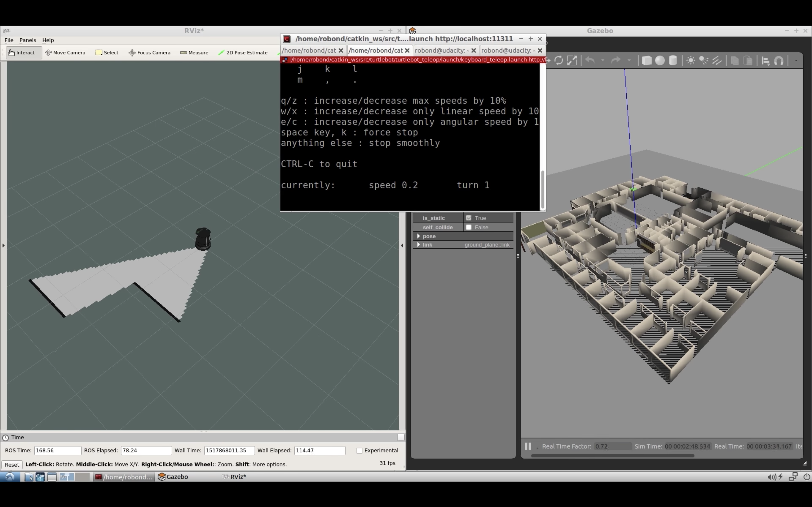This screenshot has width=812, height=507.
Task: Expand the pose property row
Action: pos(418,236)
